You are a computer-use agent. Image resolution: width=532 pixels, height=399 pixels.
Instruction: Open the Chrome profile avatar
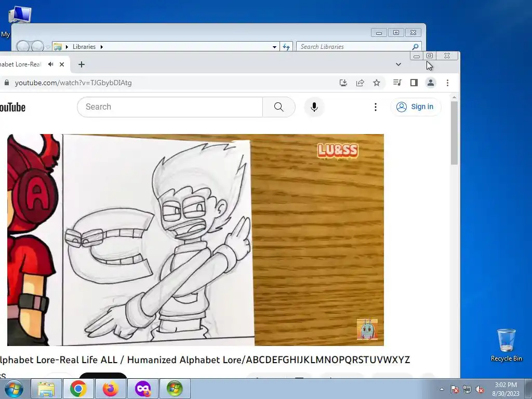coord(431,83)
